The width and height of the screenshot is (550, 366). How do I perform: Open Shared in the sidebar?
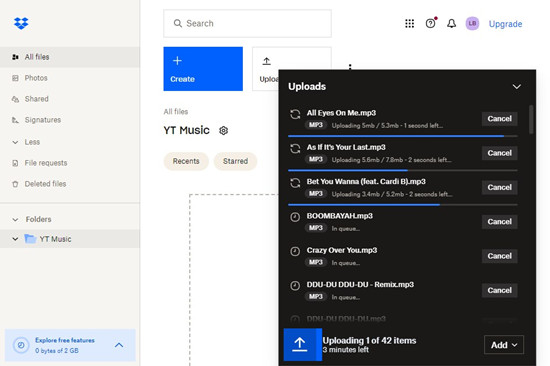(70, 99)
